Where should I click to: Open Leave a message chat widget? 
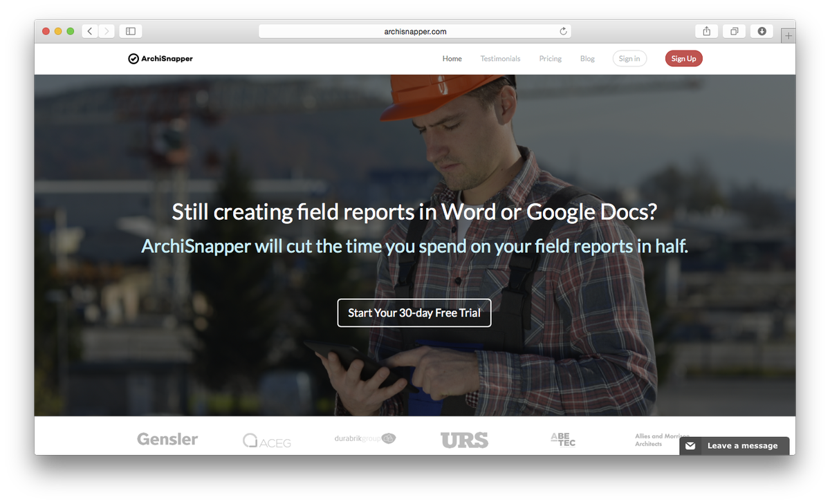[735, 446]
